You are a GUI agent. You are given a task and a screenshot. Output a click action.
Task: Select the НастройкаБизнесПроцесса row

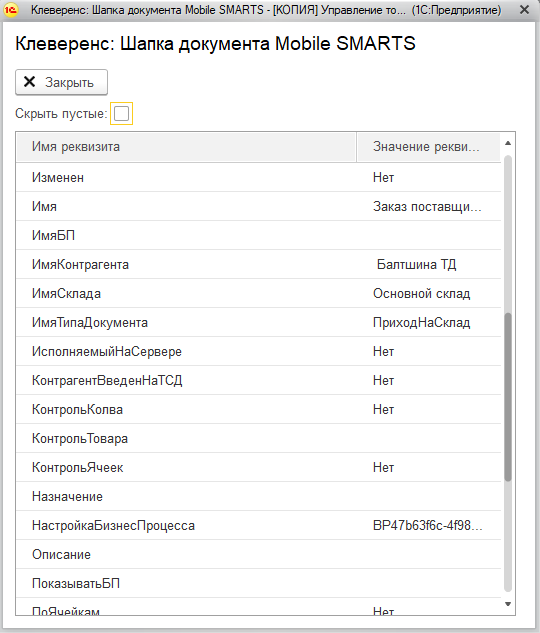(x=258, y=526)
